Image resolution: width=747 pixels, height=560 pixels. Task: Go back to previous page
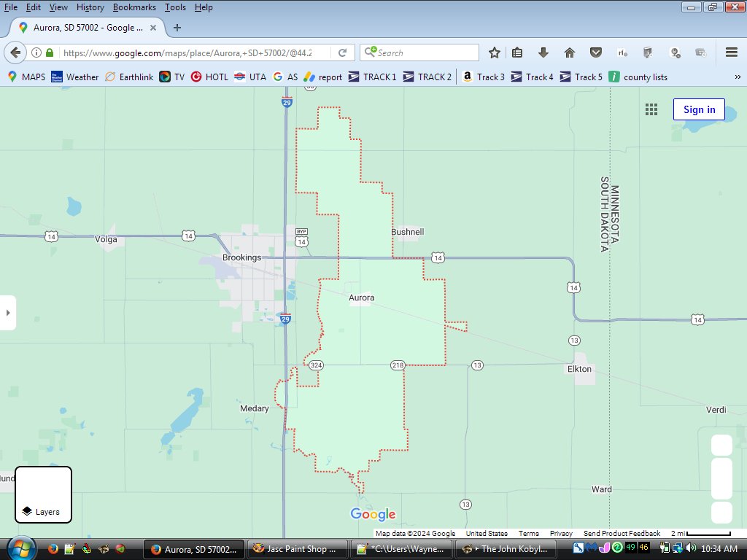[x=16, y=52]
